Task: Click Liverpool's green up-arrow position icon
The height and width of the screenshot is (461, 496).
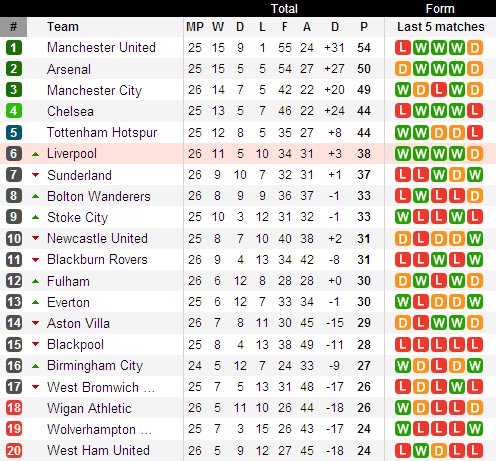Action: pos(35,154)
